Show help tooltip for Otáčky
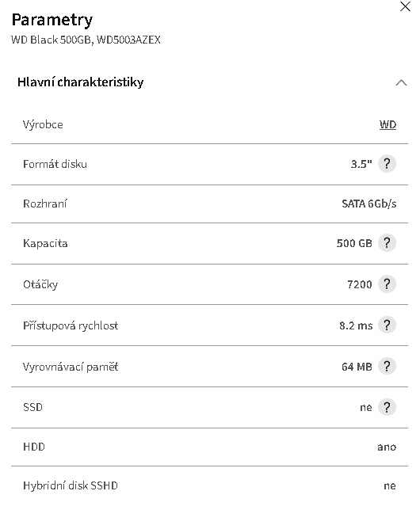Viewport: 420px width, 510px height. pos(387,284)
